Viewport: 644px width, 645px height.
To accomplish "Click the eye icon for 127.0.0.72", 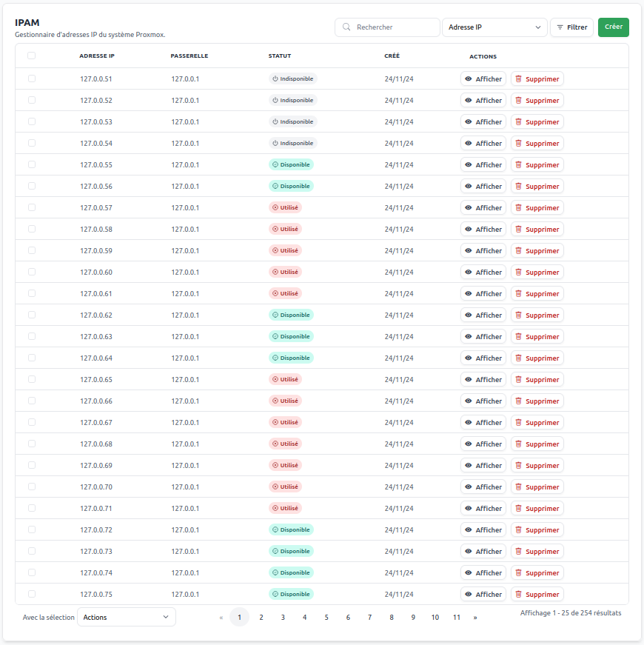I will [x=469, y=530].
